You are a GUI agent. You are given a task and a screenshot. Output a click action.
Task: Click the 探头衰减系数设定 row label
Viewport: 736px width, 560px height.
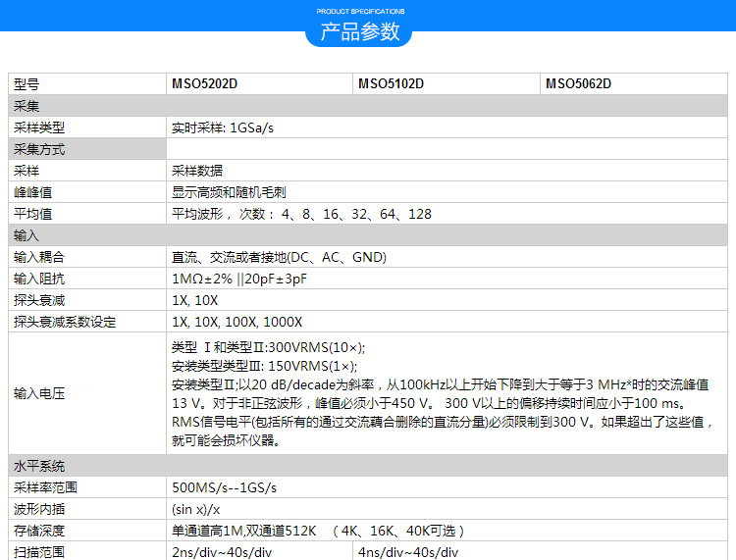pos(65,322)
